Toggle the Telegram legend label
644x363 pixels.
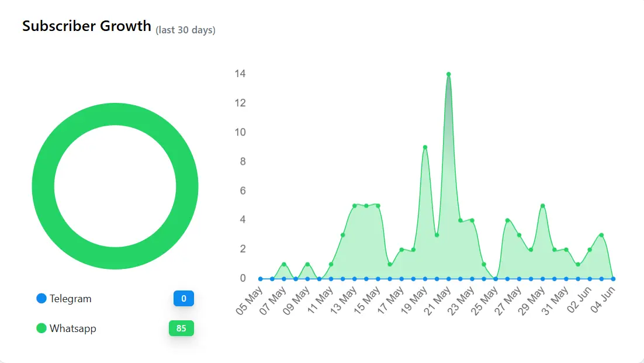point(70,299)
